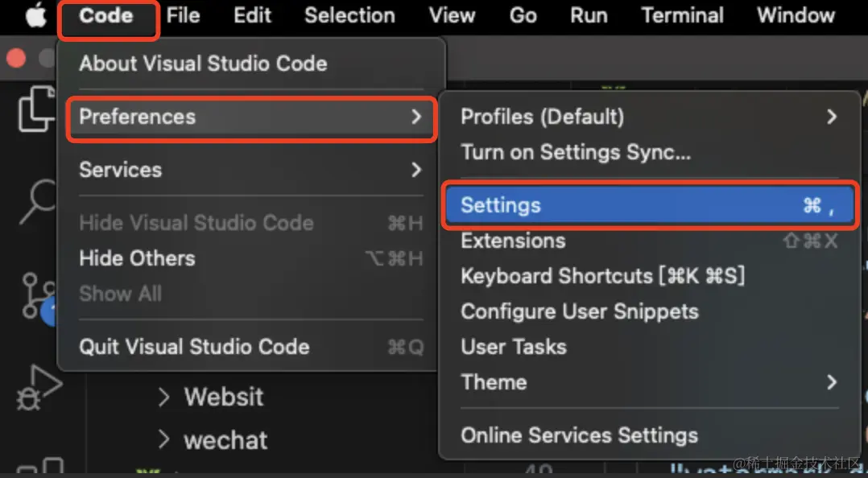868x478 pixels.
Task: Choose Hide Others
Action: pos(252,258)
